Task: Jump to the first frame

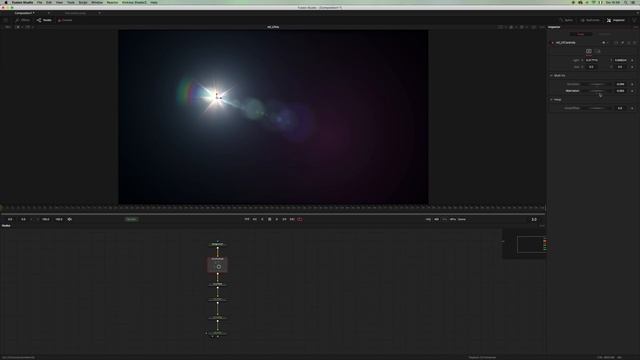Action: pyautogui.click(x=247, y=220)
